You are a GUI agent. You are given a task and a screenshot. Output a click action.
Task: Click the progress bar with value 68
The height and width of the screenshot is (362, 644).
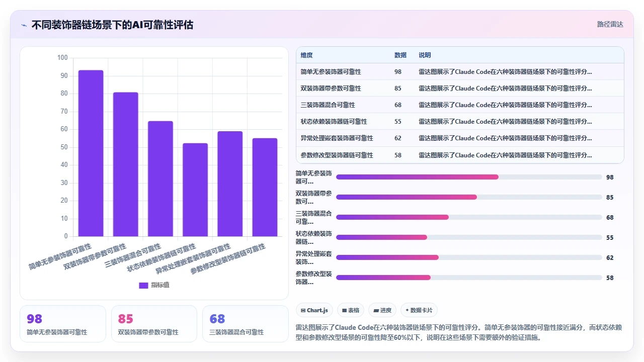coord(469,217)
